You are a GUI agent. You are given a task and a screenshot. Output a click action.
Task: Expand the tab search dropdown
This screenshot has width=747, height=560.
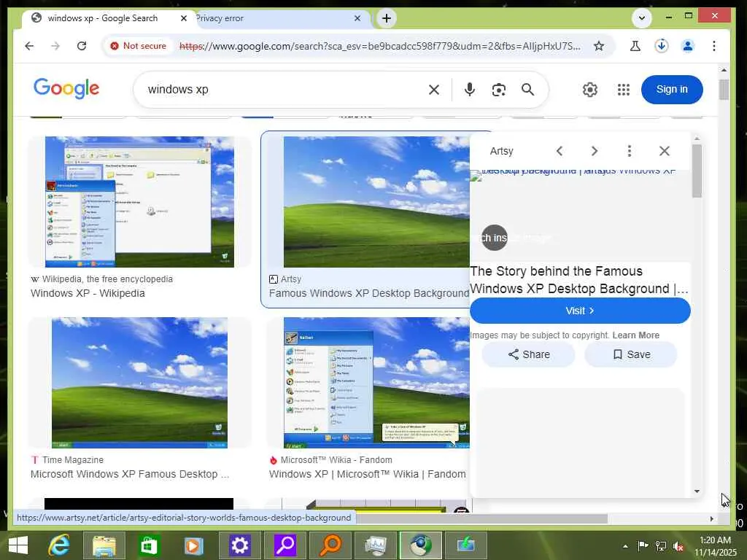(642, 18)
